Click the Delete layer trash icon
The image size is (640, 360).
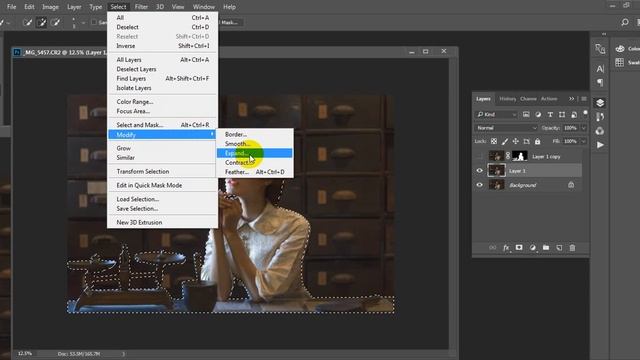[x=572, y=248]
